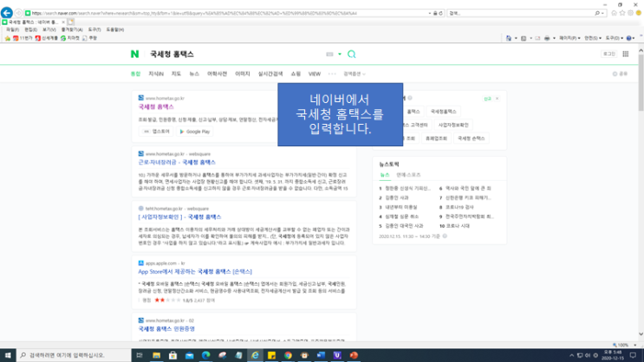Viewport: 644px width, 362px height.
Task: Click the 로그인 login button
Action: pos(608,54)
